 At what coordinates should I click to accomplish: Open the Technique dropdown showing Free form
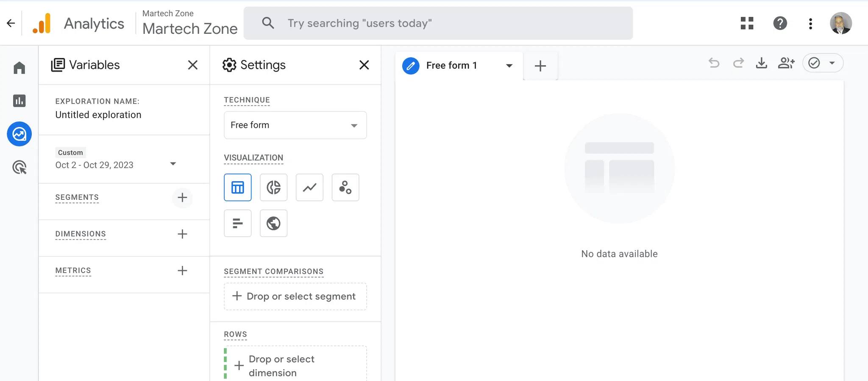tap(295, 125)
